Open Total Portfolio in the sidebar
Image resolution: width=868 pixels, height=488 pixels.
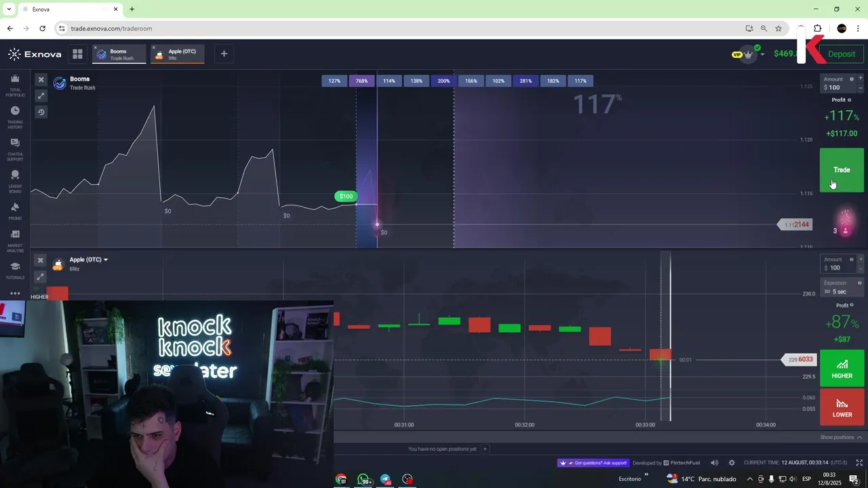[15, 85]
